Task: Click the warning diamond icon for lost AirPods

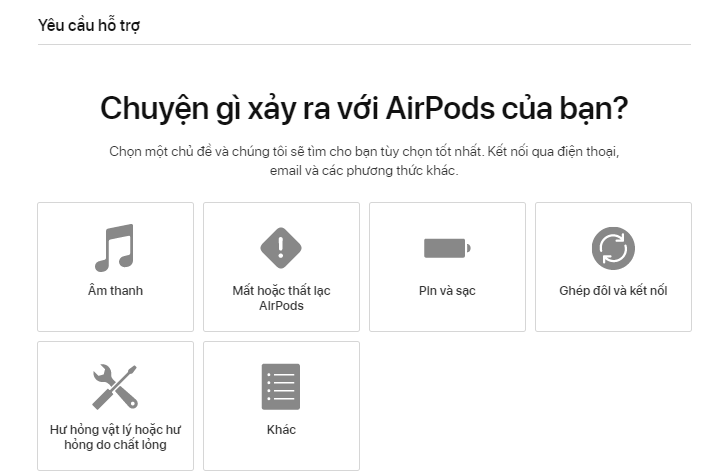Action: pos(281,248)
